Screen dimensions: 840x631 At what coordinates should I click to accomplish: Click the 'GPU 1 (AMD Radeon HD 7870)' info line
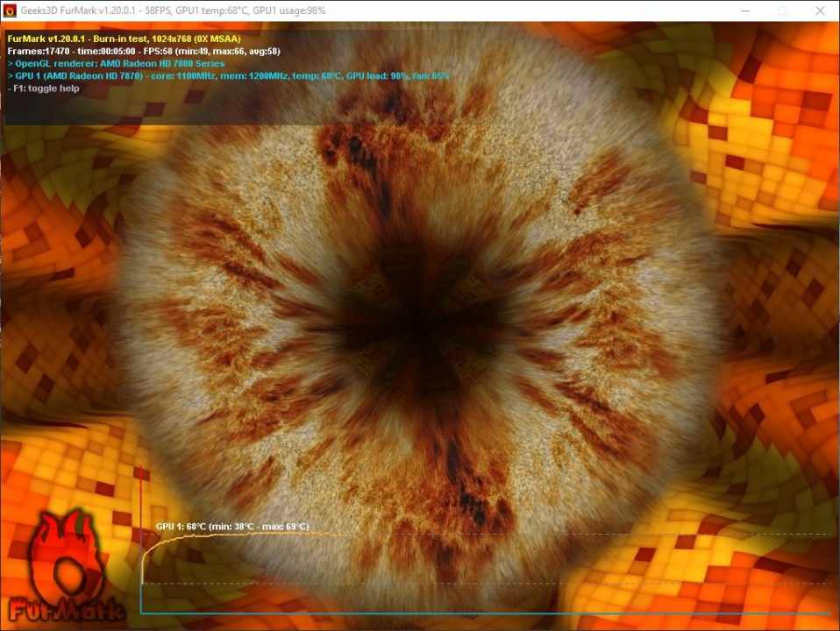tap(228, 76)
